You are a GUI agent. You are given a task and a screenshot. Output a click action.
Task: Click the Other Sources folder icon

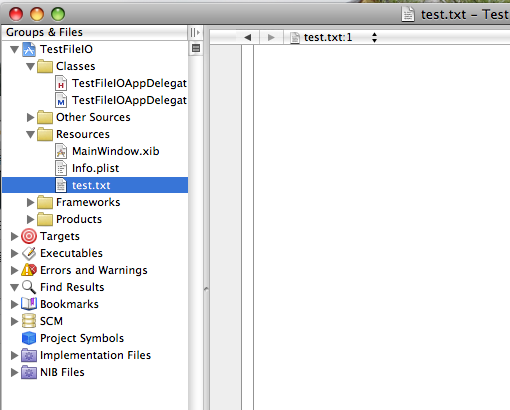coord(45,117)
